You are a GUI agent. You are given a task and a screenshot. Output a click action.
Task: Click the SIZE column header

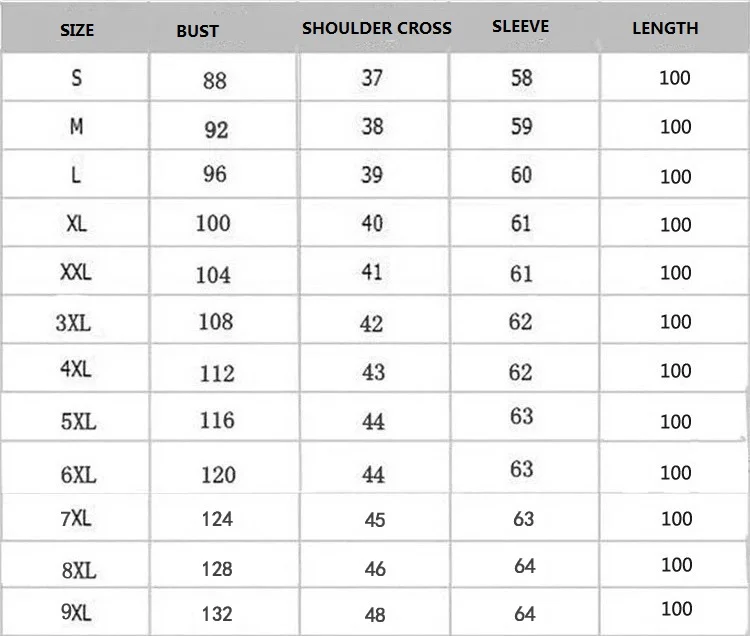[77, 30]
